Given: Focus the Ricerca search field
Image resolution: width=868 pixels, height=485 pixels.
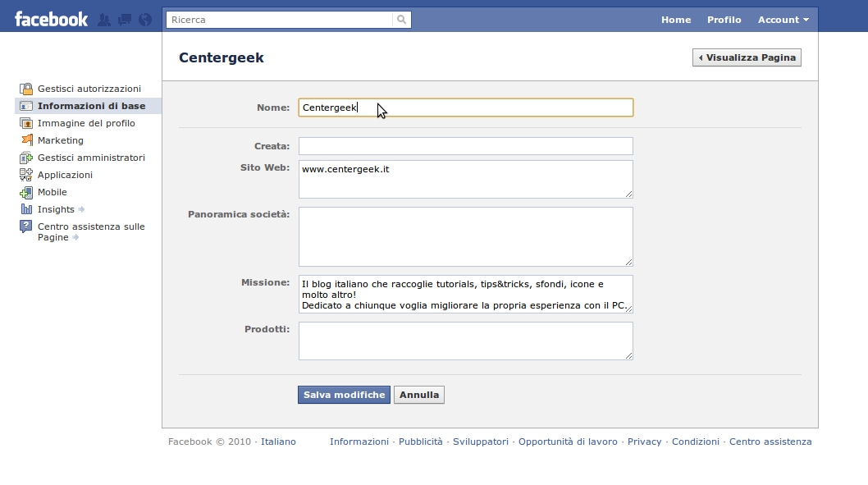Looking at the screenshot, I should [280, 20].
